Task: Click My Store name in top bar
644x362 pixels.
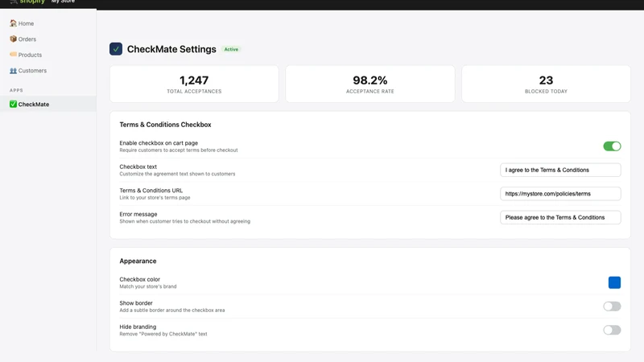Action: click(63, 2)
